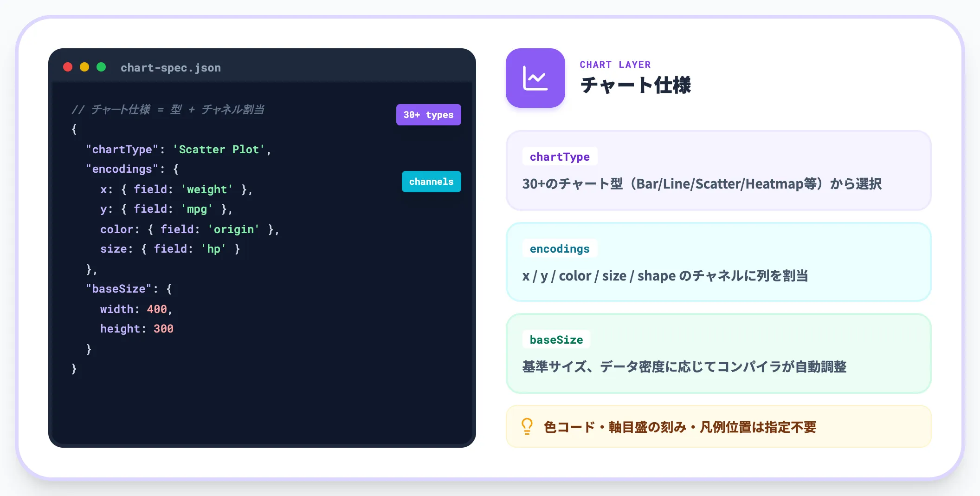The height and width of the screenshot is (496, 980).
Task: Open the baseSize description card
Action: (x=718, y=353)
